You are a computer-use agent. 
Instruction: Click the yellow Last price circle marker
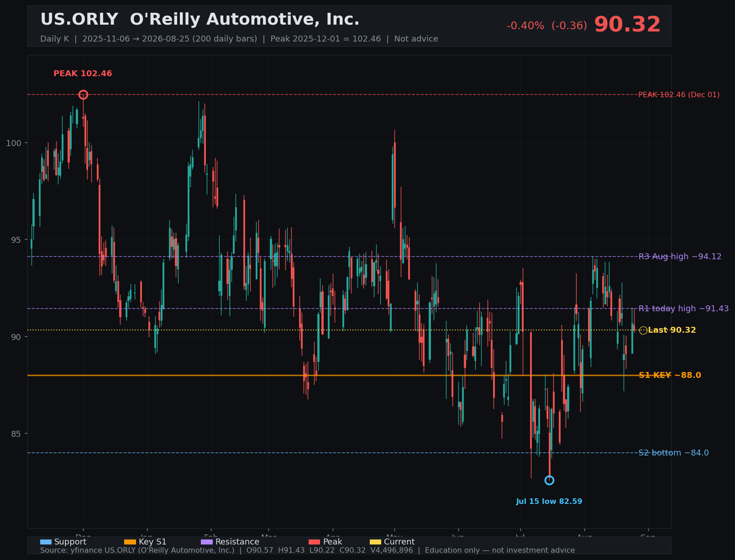pos(643,330)
